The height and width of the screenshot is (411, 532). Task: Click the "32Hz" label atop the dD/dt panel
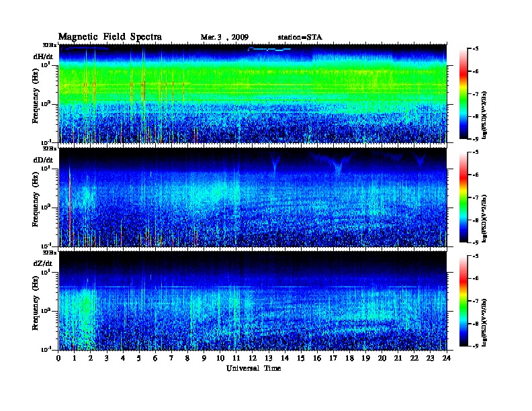point(50,148)
